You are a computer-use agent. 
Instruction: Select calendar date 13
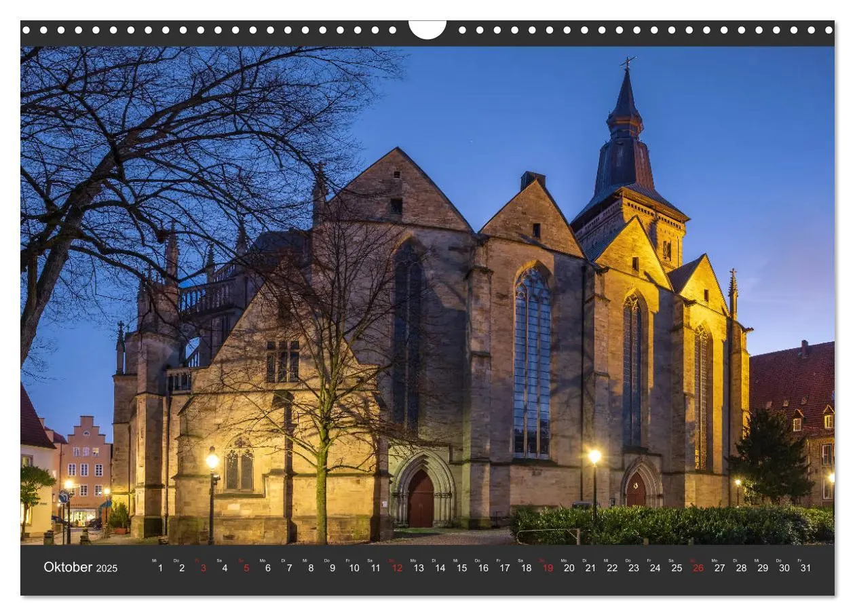pyautogui.click(x=419, y=569)
